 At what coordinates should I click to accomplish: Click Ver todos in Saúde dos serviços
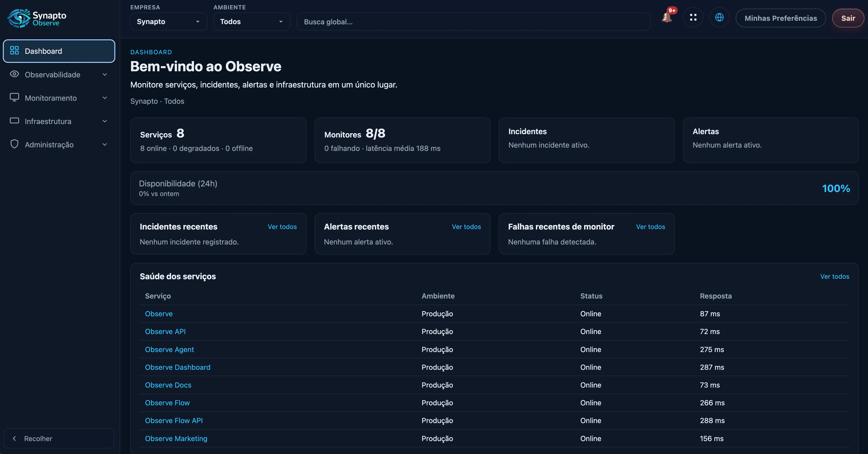click(x=835, y=276)
